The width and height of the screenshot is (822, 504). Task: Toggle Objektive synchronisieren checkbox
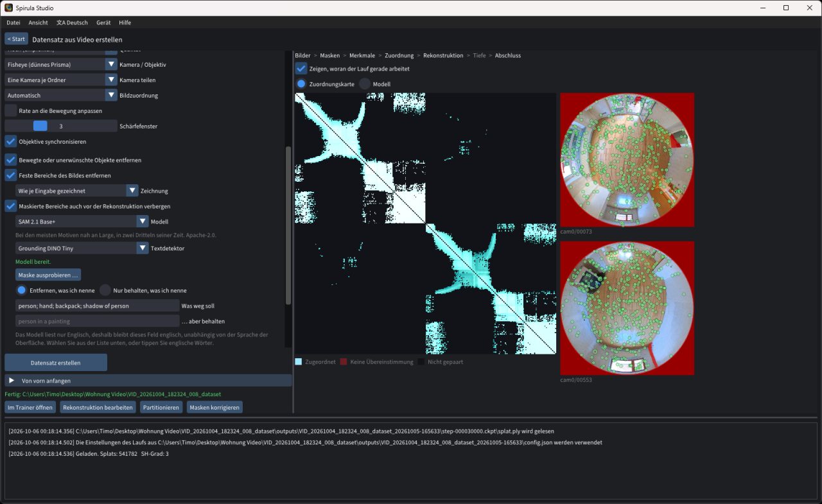pos(11,141)
